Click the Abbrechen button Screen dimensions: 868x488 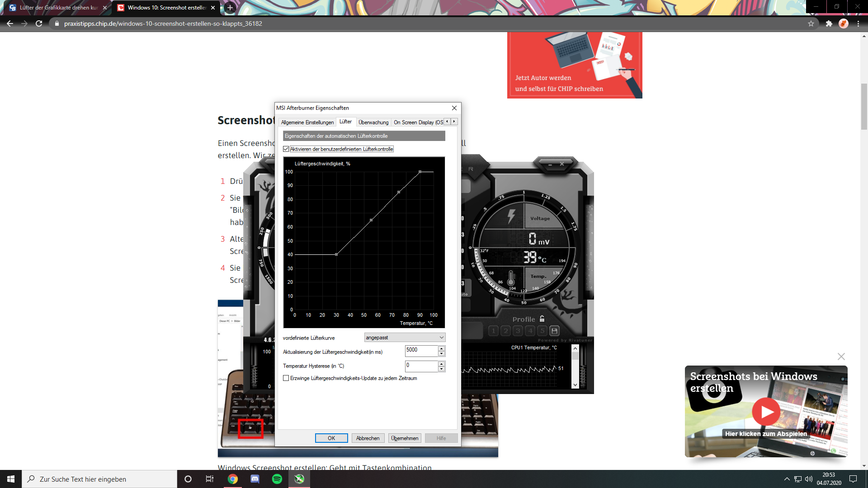point(368,438)
